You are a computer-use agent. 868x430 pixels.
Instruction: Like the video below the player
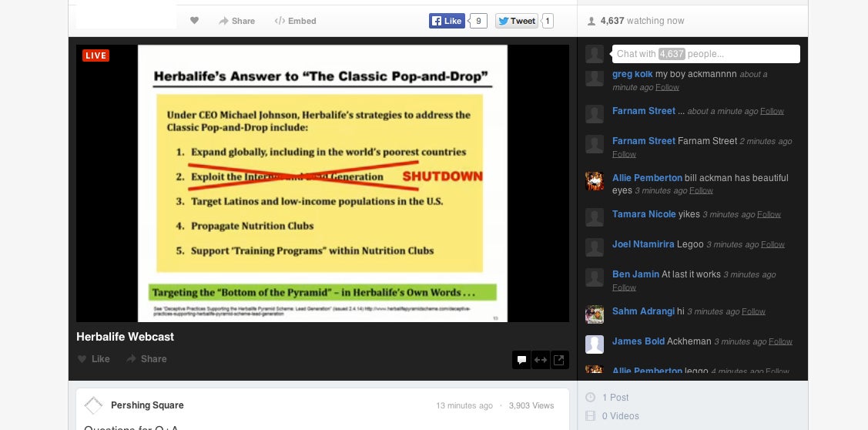point(93,359)
